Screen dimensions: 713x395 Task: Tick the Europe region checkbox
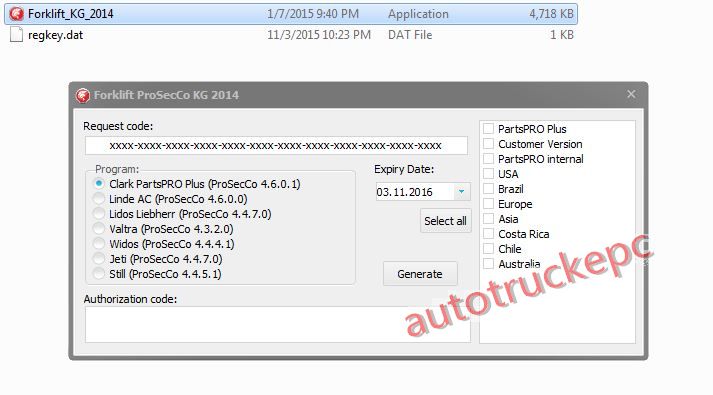pyautogui.click(x=488, y=204)
